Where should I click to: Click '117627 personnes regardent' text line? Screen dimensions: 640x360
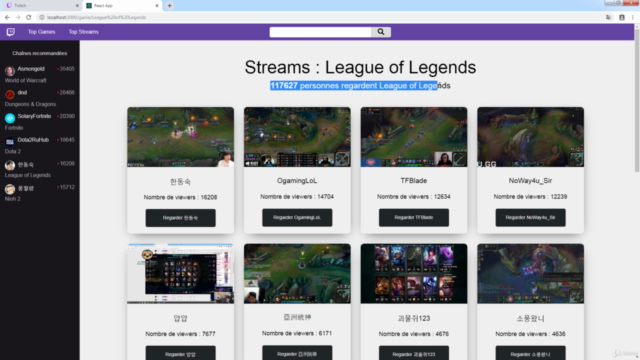click(x=360, y=86)
